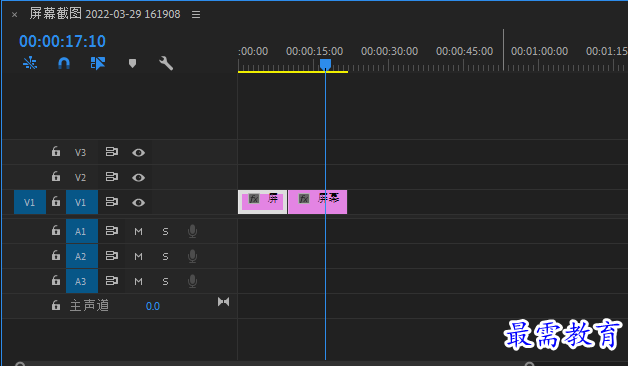Hide track V1 output with eye icon
This screenshot has width=628, height=366.
coord(139,203)
